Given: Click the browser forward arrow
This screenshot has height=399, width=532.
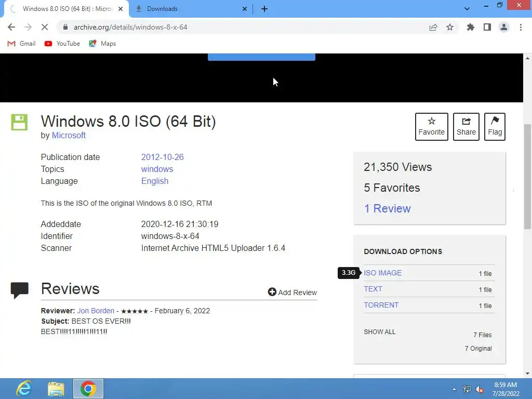Looking at the screenshot, I should pos(28,27).
